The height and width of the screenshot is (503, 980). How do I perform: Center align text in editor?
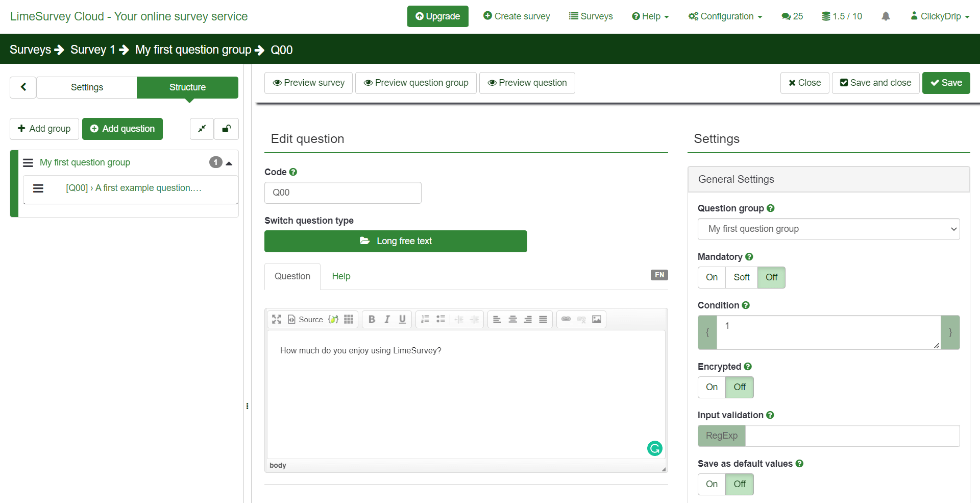(512, 319)
